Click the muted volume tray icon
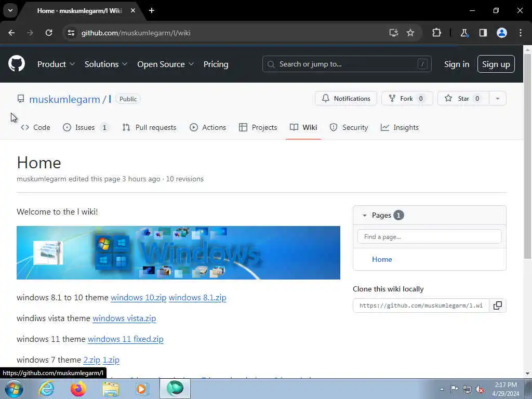The height and width of the screenshot is (399, 532). 480,389
